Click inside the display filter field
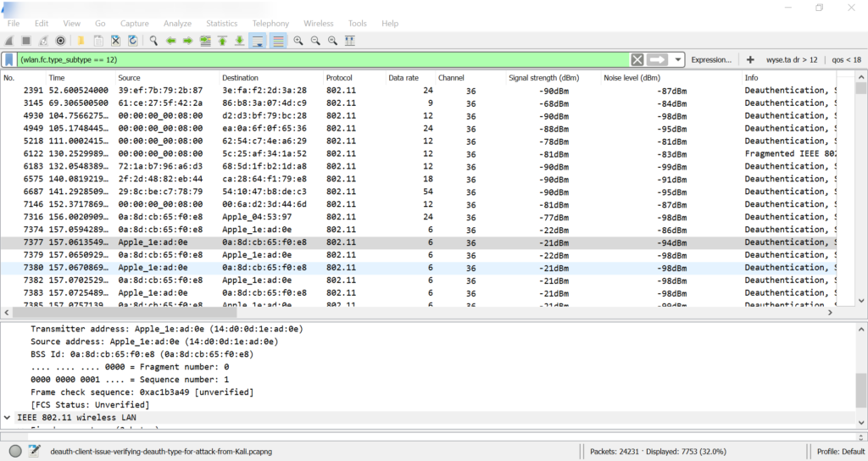The width and height of the screenshot is (868, 461). coord(322,60)
